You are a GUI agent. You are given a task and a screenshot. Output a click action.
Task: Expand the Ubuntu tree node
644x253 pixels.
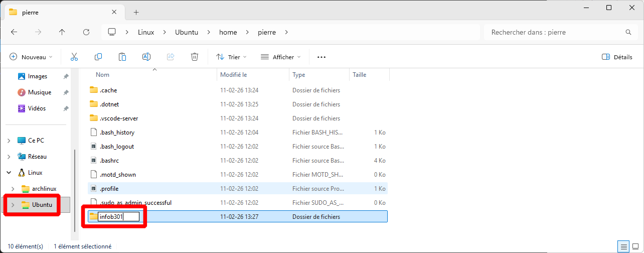tap(13, 205)
